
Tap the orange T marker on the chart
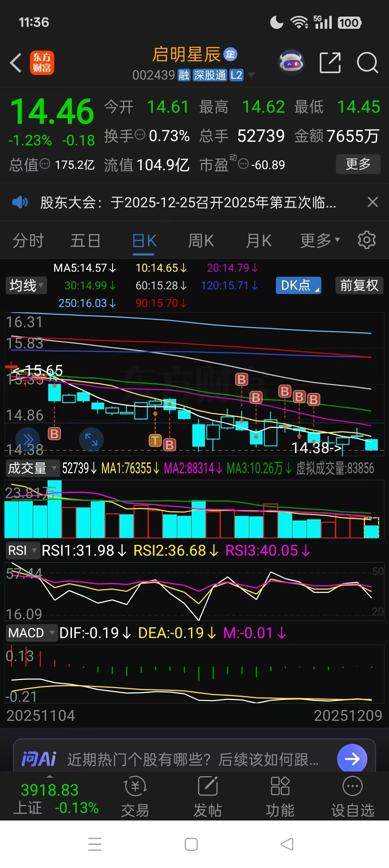coord(155,440)
